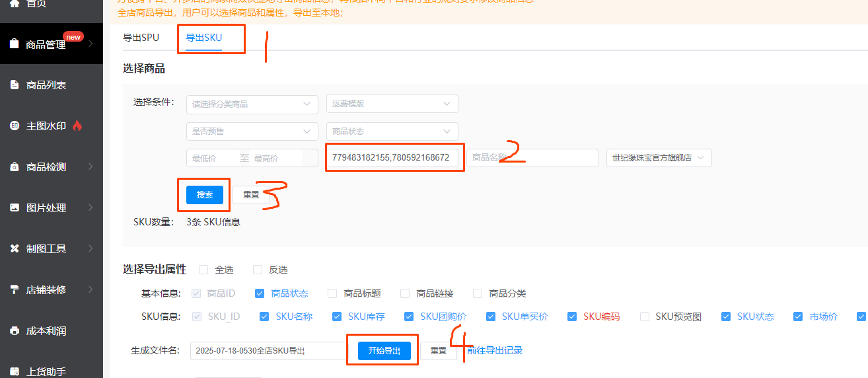Switch to the 导出SPU tab

(x=141, y=38)
